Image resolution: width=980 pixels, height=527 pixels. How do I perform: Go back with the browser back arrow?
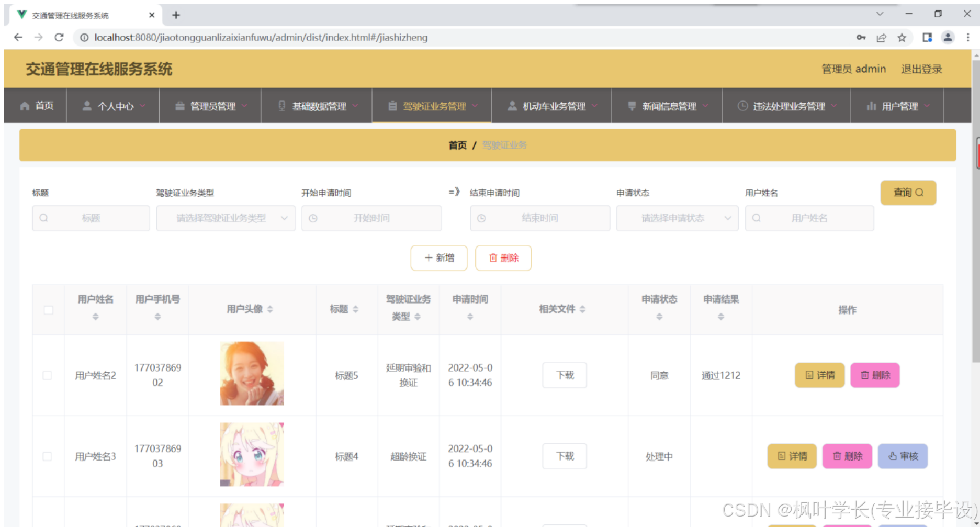18,38
